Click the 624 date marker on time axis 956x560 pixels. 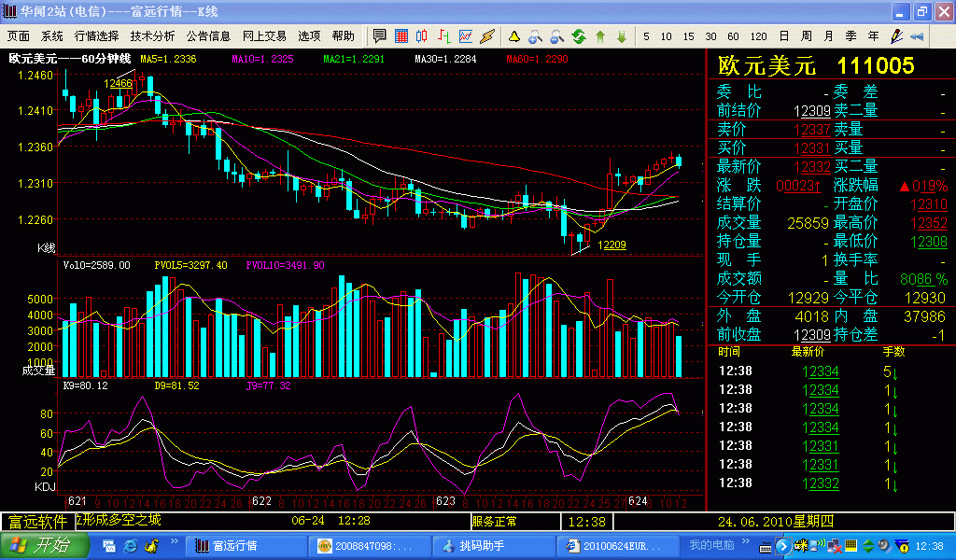coord(638,501)
